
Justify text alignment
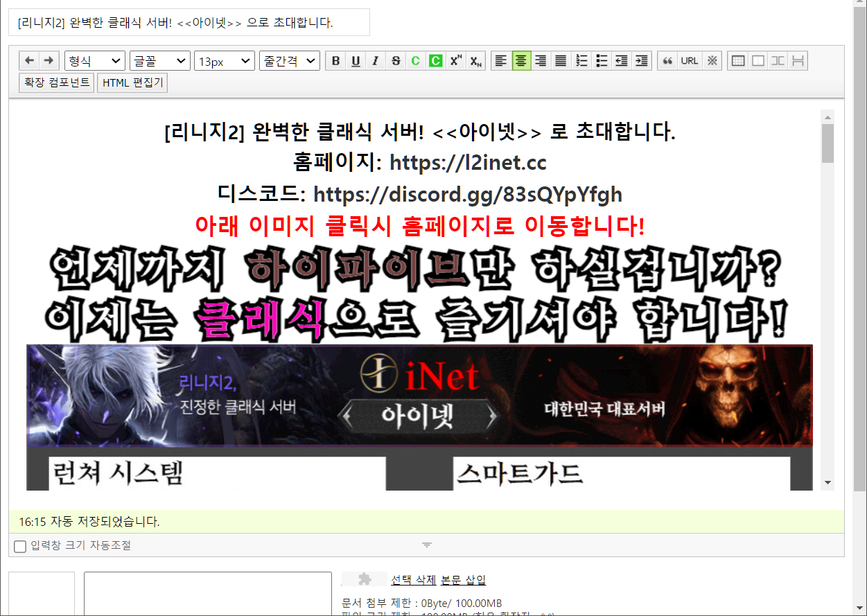[561, 61]
